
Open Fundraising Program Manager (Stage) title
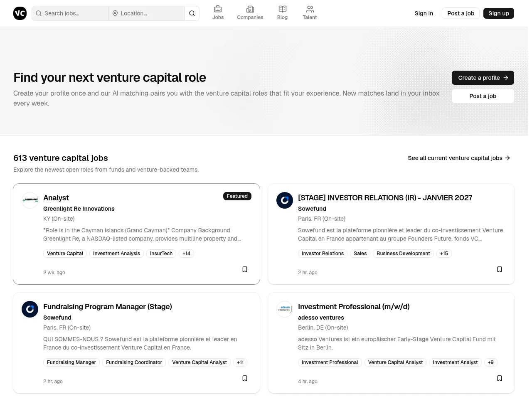(108, 307)
